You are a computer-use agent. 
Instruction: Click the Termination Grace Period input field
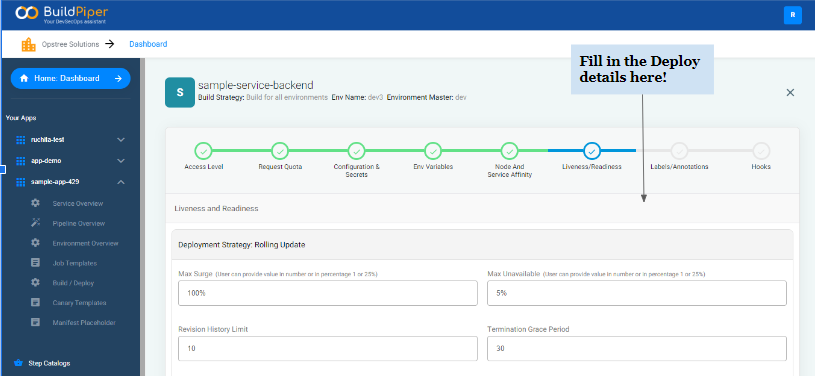pos(637,348)
